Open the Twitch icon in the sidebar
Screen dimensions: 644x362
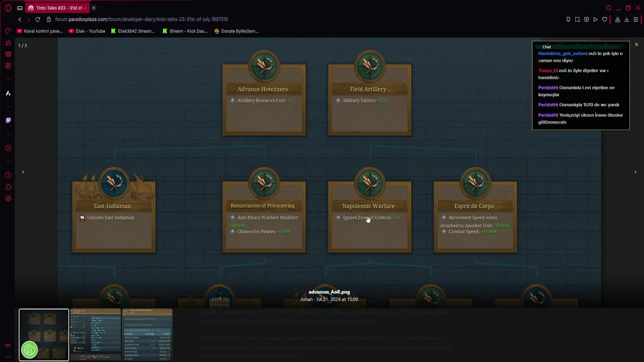pos(8,120)
